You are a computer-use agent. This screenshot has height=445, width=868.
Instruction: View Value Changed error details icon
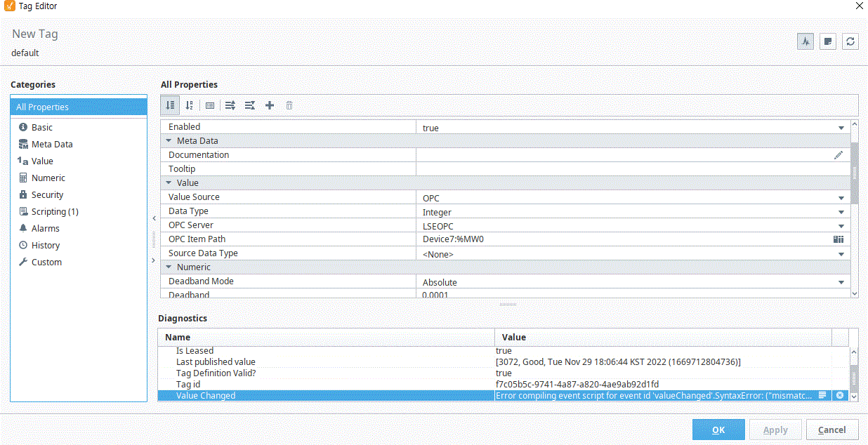pyautogui.click(x=840, y=395)
